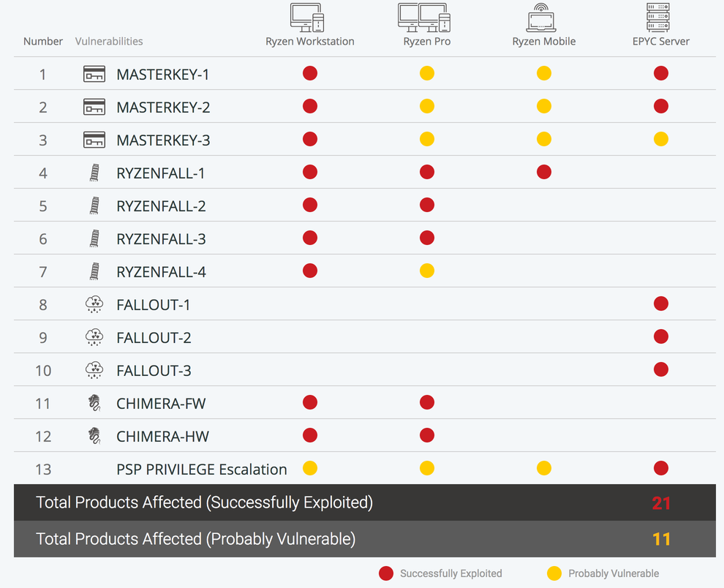Image resolution: width=724 pixels, height=588 pixels.
Task: Select the FALLOUT-2 vulnerability name
Action: tap(154, 338)
